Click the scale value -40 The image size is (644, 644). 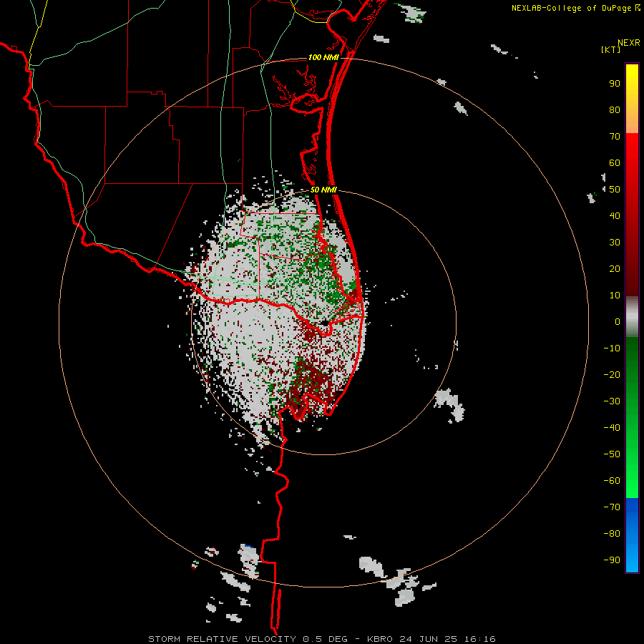coord(612,428)
